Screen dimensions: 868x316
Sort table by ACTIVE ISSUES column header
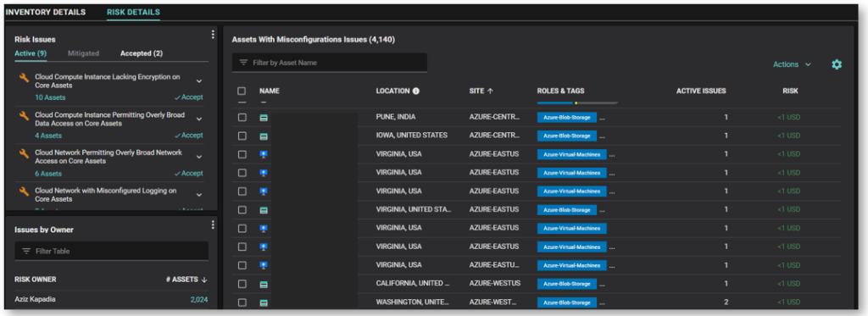click(701, 91)
